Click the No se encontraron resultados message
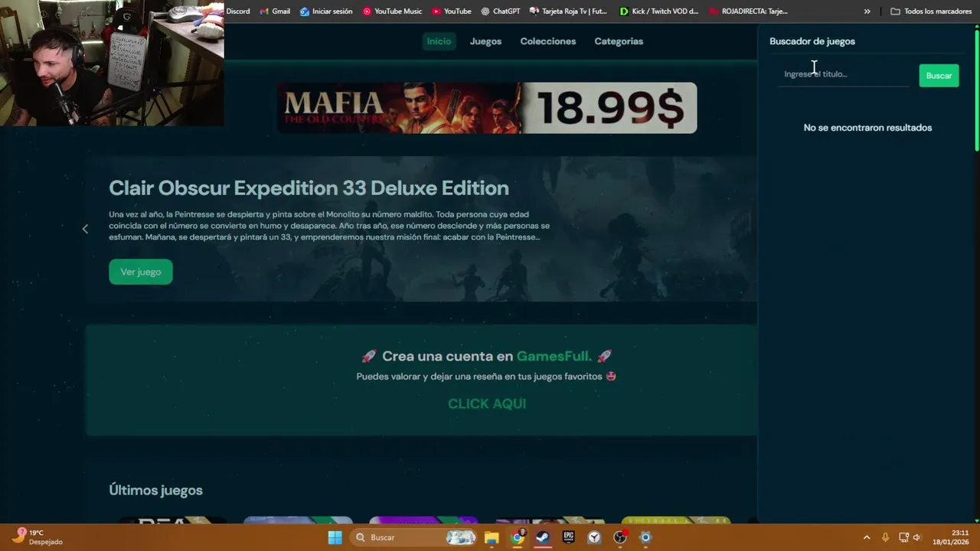980x551 pixels. (867, 128)
